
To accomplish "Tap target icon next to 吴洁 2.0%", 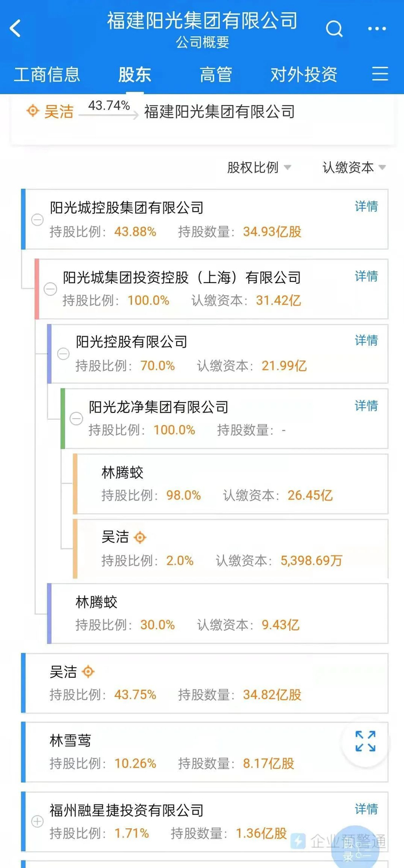I will pos(140,538).
